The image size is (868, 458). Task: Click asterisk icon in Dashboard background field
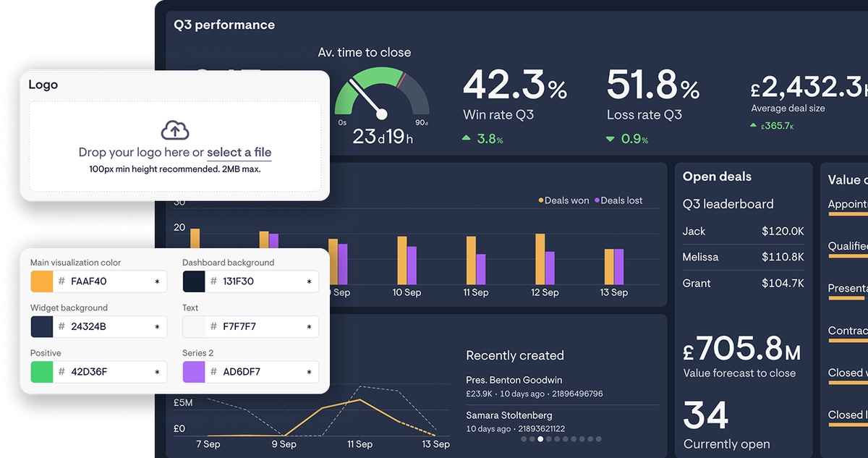pos(310,281)
